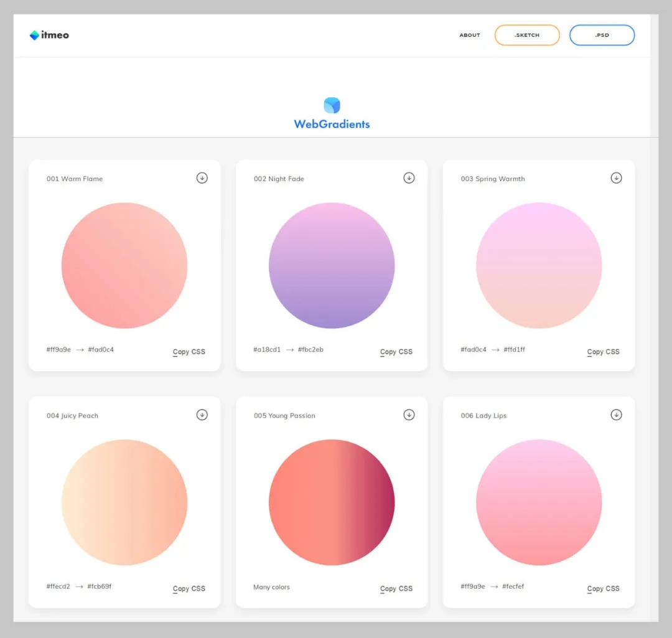Click hex code #fecfef

point(513,586)
